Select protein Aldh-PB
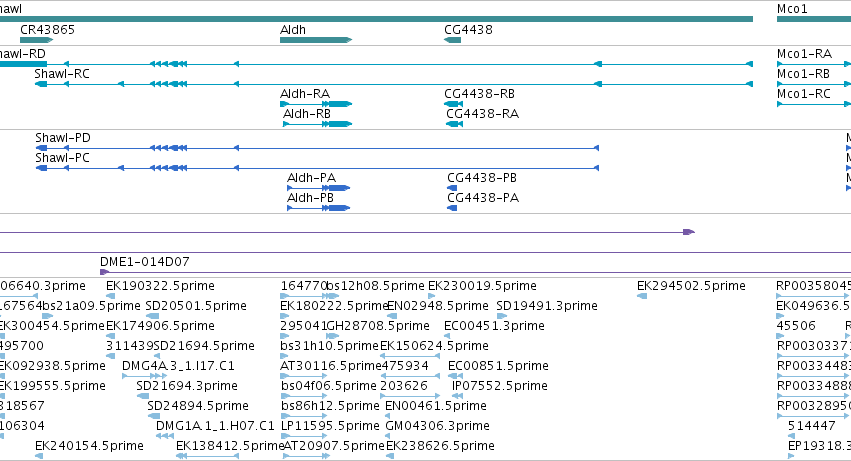 [310, 198]
